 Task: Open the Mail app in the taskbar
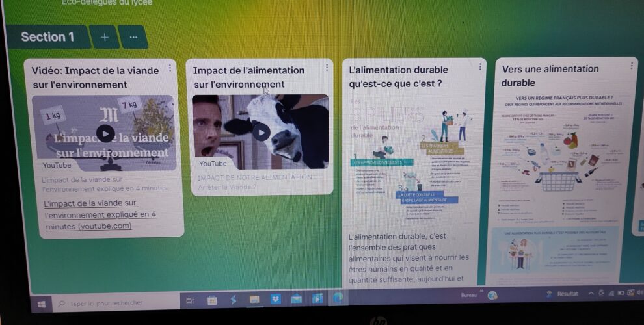[297, 299]
